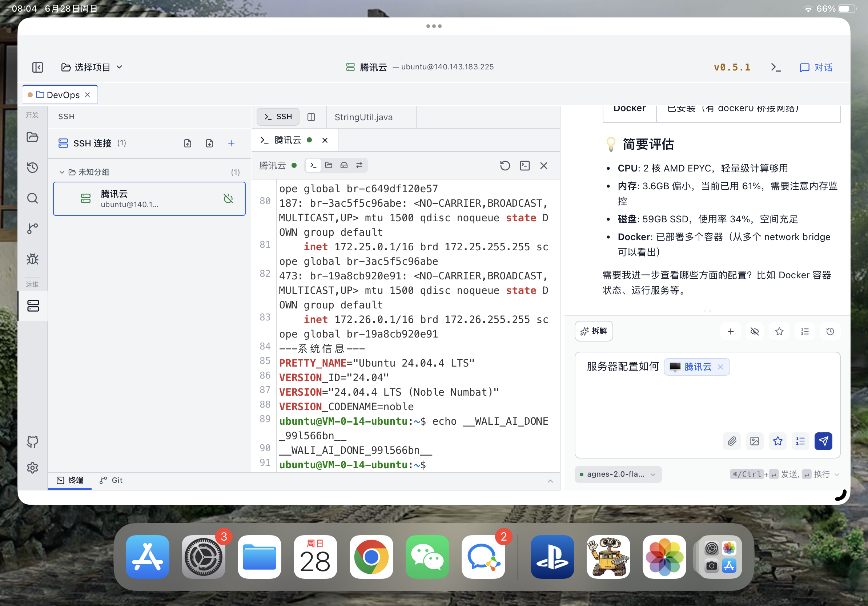Open App Store from the dock
Viewport: 868px width, 606px height.
pos(148,557)
